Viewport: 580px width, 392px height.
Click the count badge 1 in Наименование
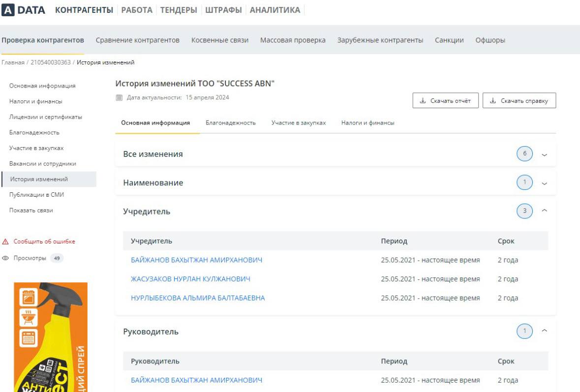click(524, 182)
